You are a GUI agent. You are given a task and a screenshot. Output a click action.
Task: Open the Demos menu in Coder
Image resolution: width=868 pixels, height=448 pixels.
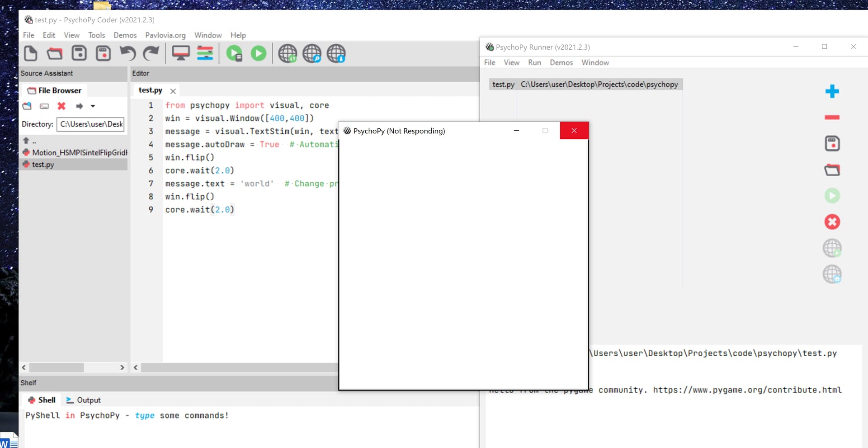pos(125,35)
